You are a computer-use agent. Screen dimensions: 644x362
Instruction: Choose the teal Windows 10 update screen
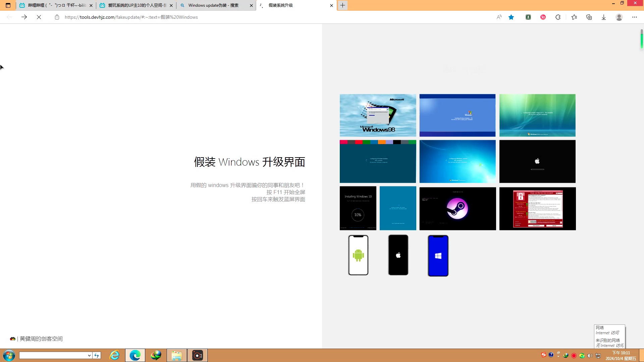click(x=398, y=208)
